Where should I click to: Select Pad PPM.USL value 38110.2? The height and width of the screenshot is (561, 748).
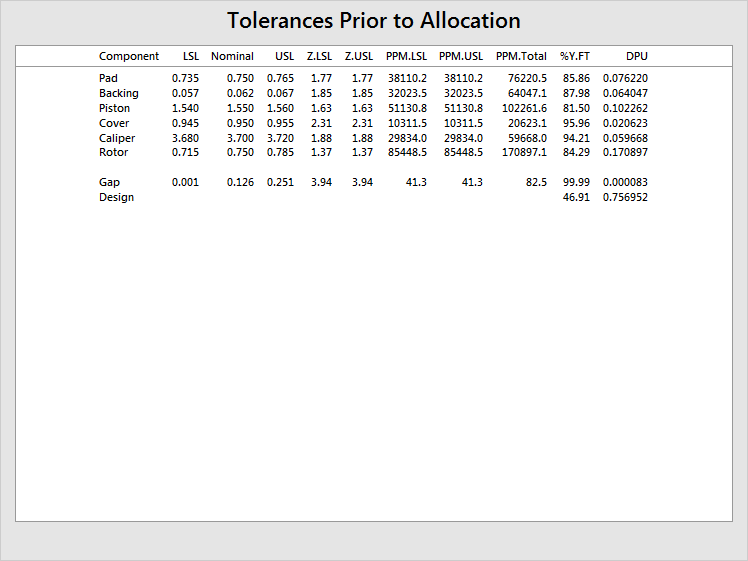point(463,78)
